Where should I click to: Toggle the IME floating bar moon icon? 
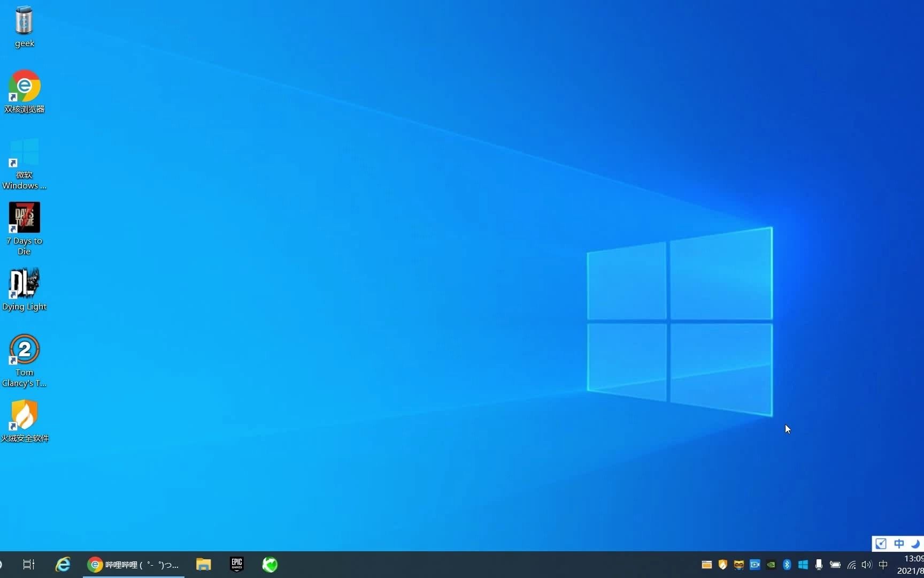tap(915, 544)
